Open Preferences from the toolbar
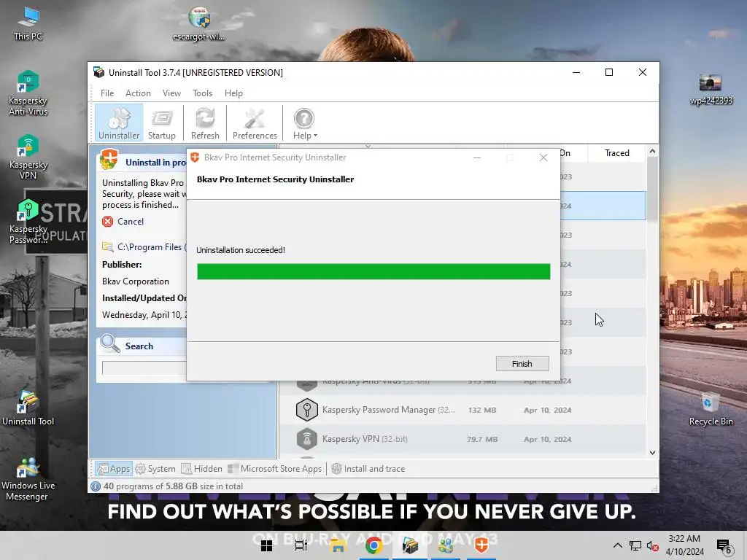 255,122
